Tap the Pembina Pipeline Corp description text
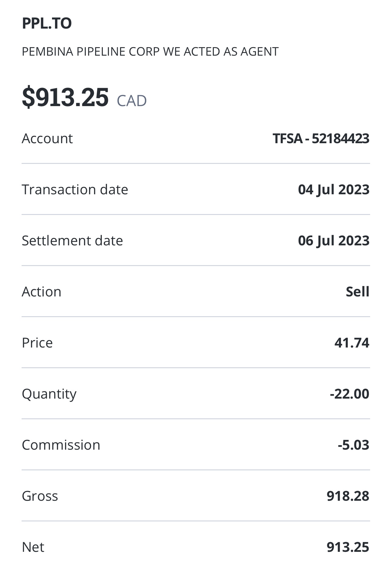The height and width of the screenshot is (588, 392). tap(150, 52)
